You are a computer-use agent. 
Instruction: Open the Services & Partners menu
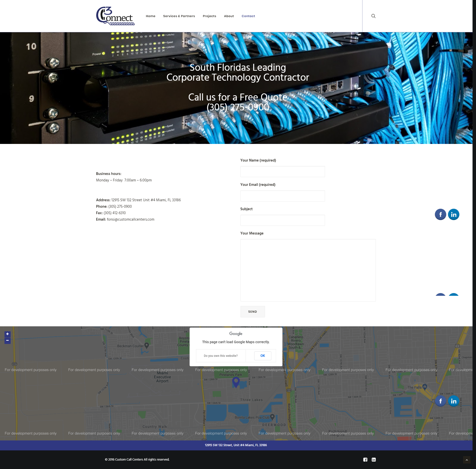tap(179, 16)
